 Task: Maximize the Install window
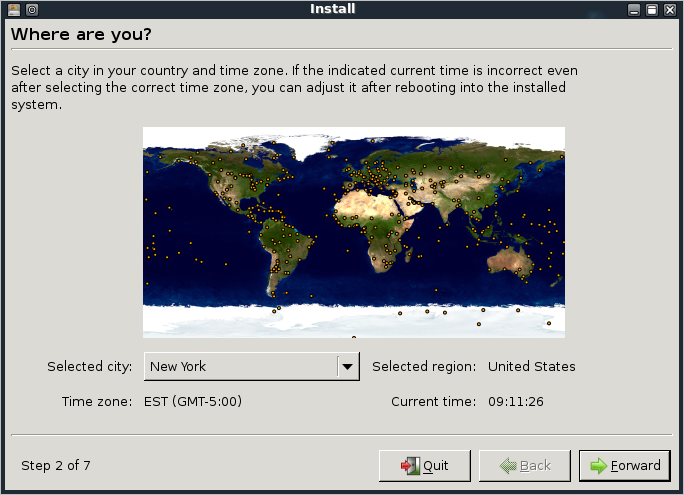tap(652, 9)
